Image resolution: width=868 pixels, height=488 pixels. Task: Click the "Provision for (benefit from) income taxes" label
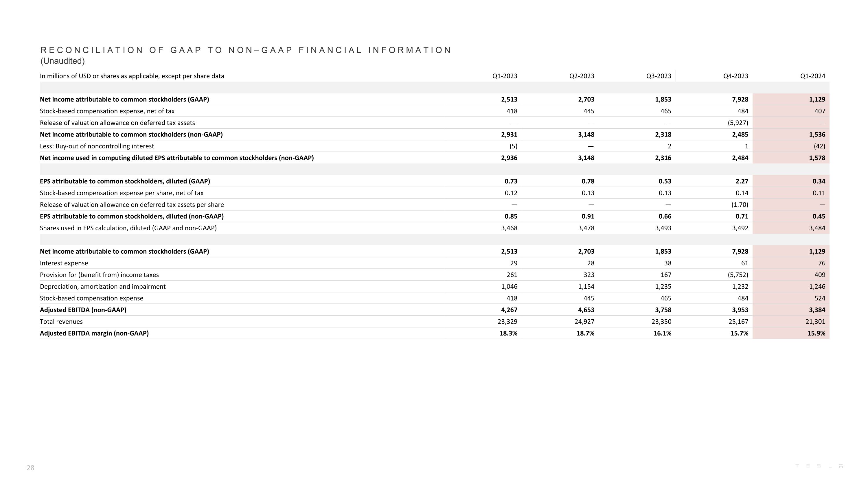(99, 275)
